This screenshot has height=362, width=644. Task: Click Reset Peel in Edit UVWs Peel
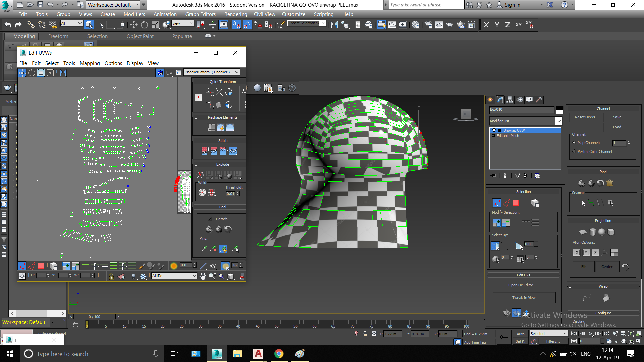[228, 229]
